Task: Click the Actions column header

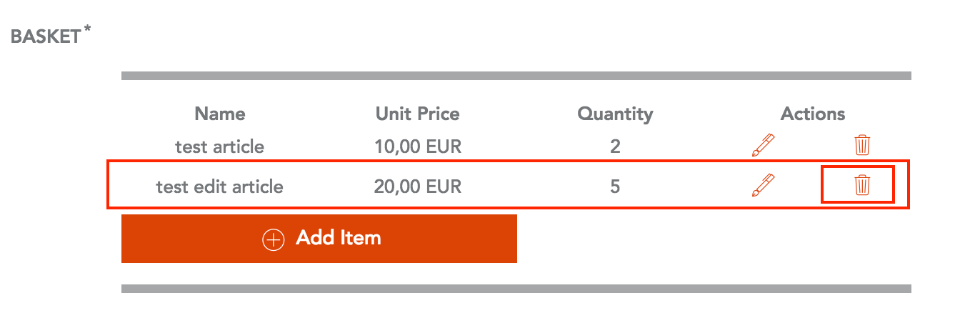Action: click(x=813, y=114)
